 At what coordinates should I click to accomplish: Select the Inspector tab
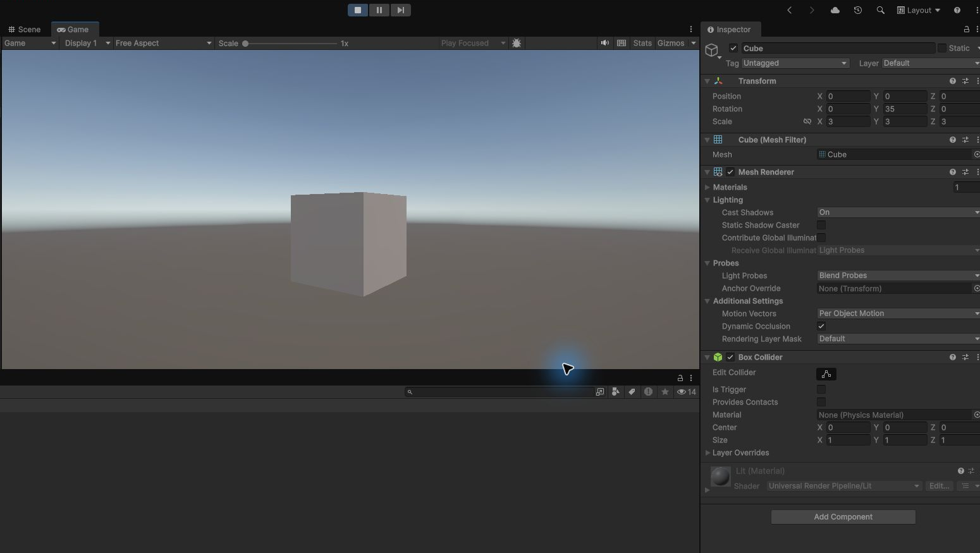pos(730,30)
